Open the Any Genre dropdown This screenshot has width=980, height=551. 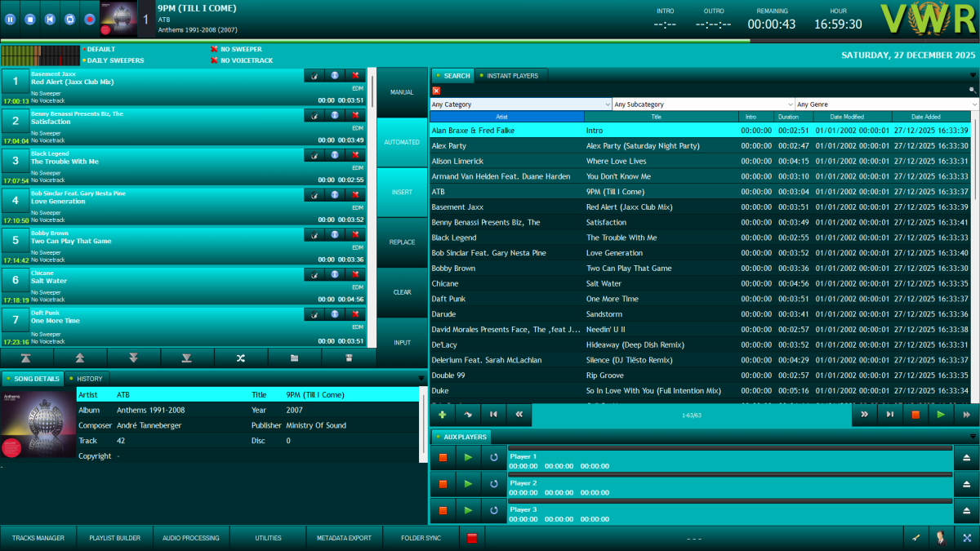tap(886, 104)
